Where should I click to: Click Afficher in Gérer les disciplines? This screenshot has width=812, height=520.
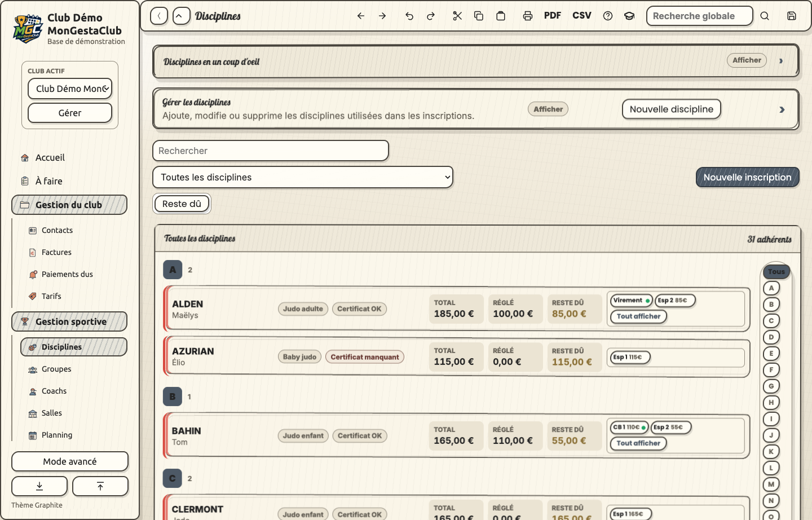pyautogui.click(x=548, y=109)
